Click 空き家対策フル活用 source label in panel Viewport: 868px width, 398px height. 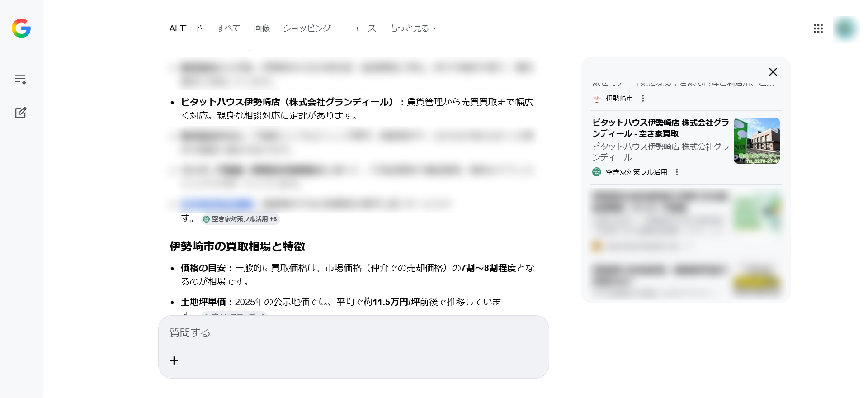pos(636,172)
